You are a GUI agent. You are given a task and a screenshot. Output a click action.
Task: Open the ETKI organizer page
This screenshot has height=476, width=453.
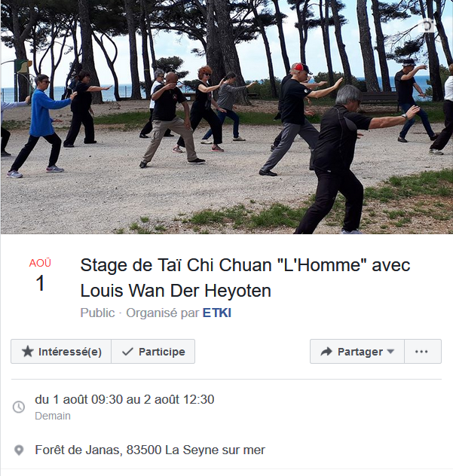[x=217, y=313]
